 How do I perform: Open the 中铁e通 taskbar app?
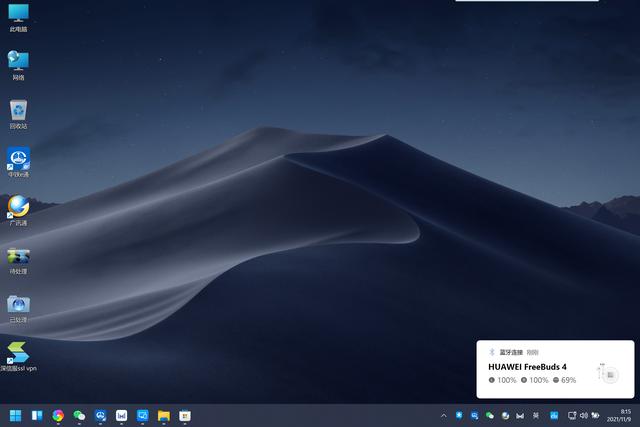[x=100, y=416]
